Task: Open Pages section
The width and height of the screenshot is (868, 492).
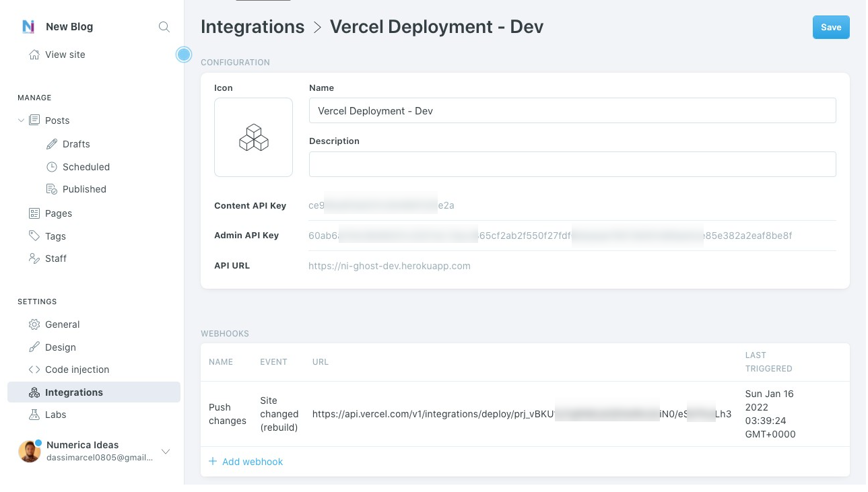Action: coord(58,213)
